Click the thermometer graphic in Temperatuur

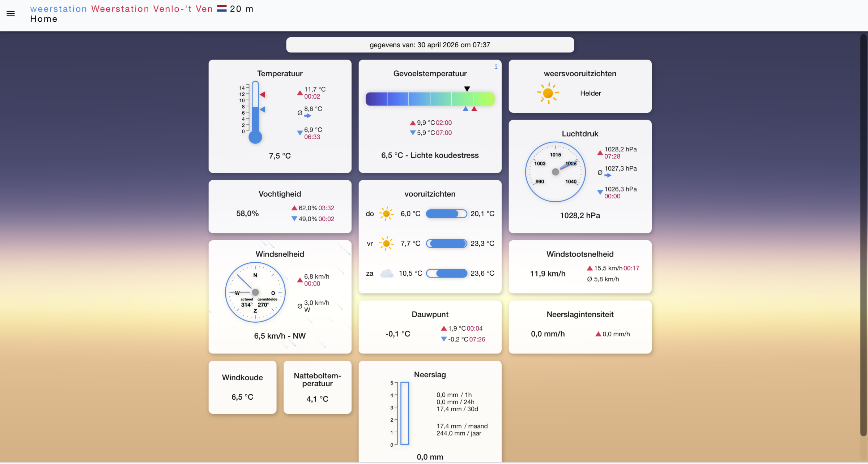(x=255, y=113)
